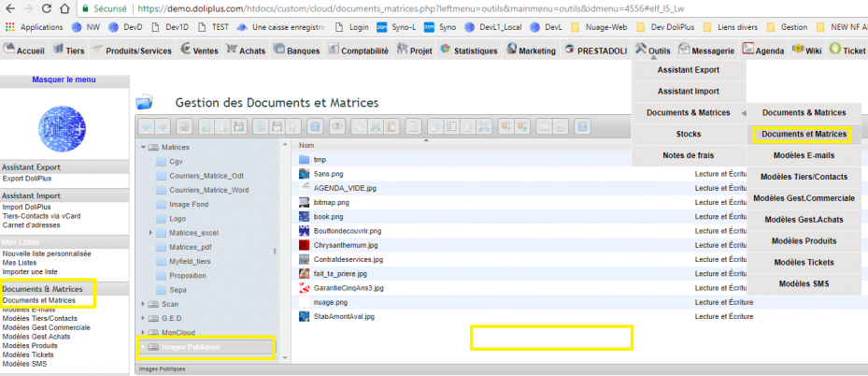Screen dimensions: 868x376
Task: Expand the G.E.D volume in tree
Action: 143,318
